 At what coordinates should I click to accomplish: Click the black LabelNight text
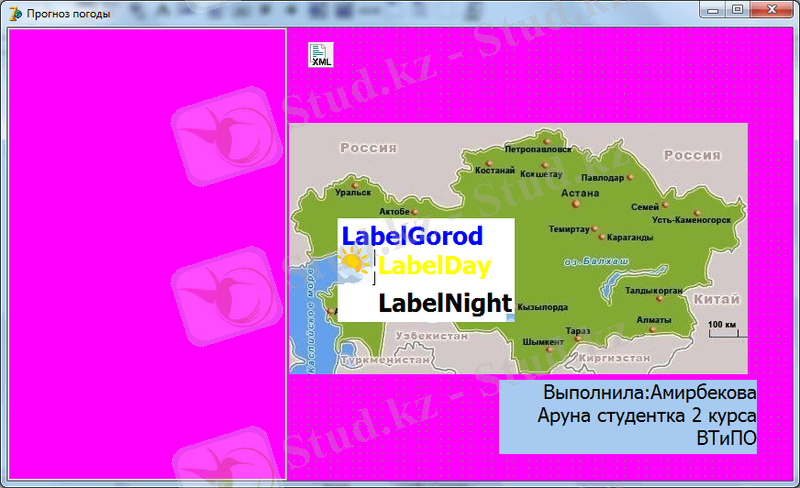[x=445, y=303]
